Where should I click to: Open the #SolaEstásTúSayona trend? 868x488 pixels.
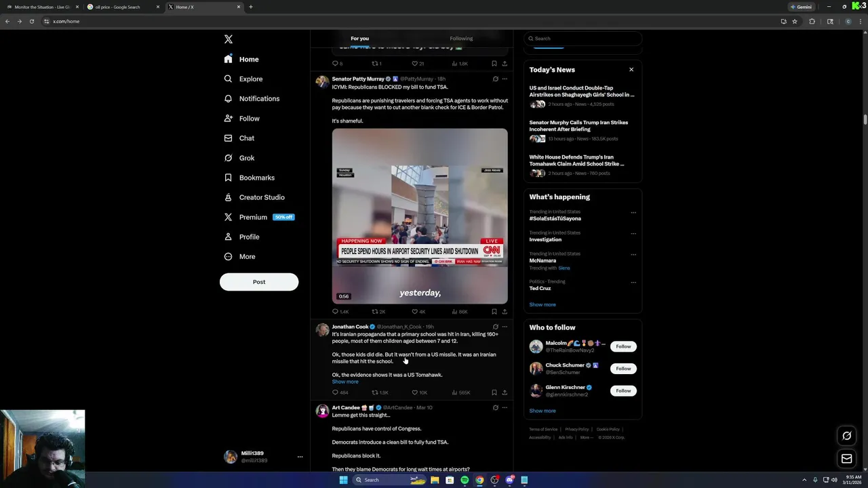[x=555, y=218]
